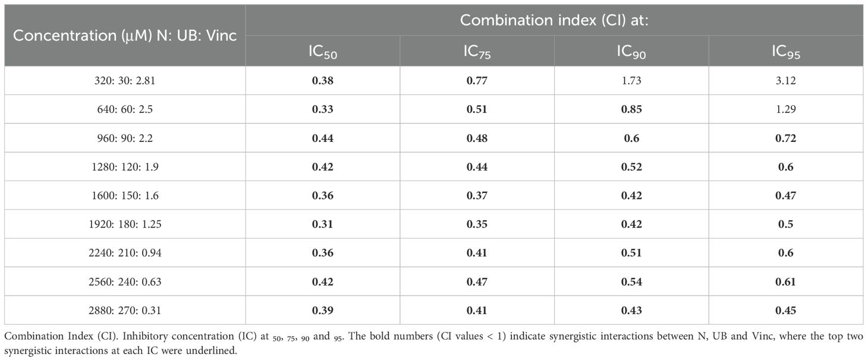Screen dimensions: 868x361
Task: Click the 1600: 150: 1.6 concentration cell
Action: (x=125, y=195)
